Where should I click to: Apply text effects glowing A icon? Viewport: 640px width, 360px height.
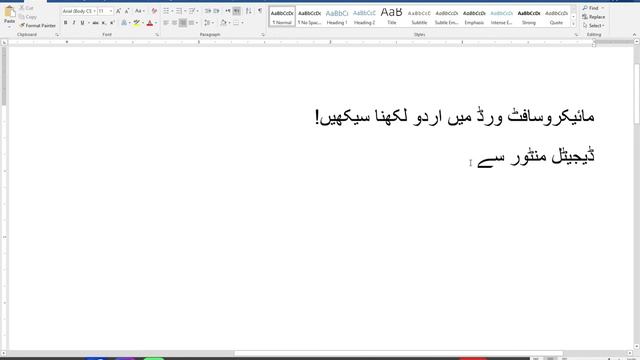coord(124,23)
